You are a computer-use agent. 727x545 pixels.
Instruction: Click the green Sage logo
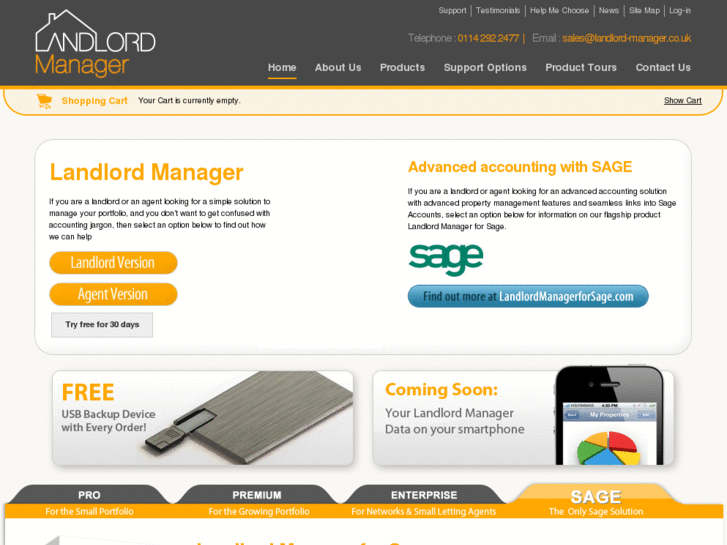[446, 259]
